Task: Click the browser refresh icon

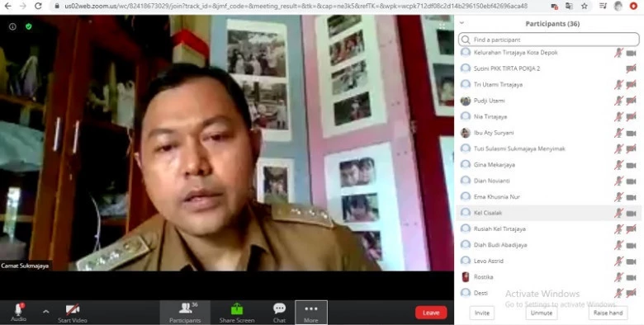Action: tap(38, 6)
